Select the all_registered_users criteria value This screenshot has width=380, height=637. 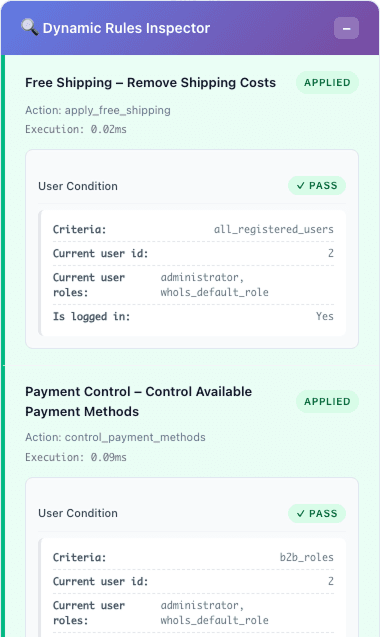[274, 230]
